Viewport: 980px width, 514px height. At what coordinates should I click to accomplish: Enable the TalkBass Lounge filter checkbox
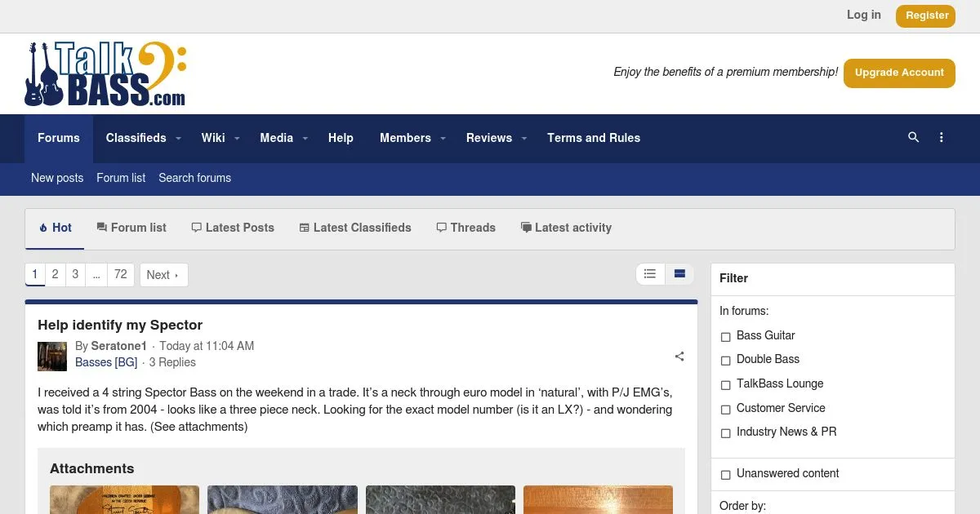click(725, 384)
